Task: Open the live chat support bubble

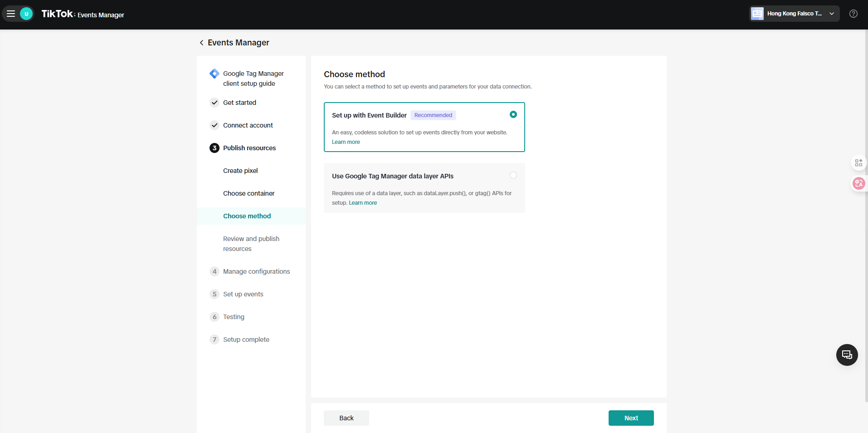Action: [847, 355]
